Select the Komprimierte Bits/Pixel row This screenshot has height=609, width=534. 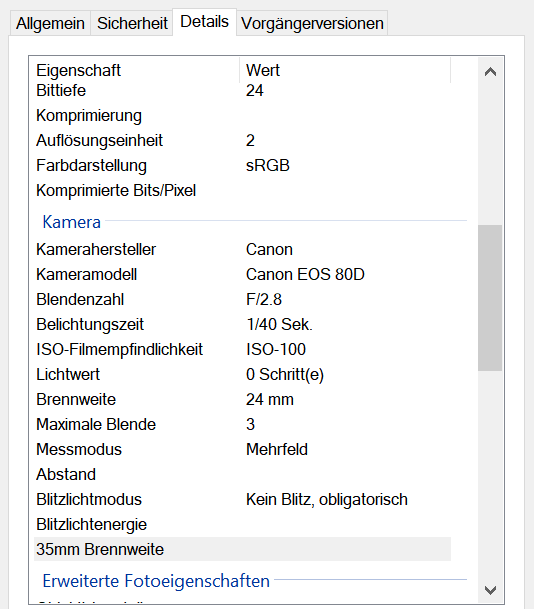tap(242, 190)
